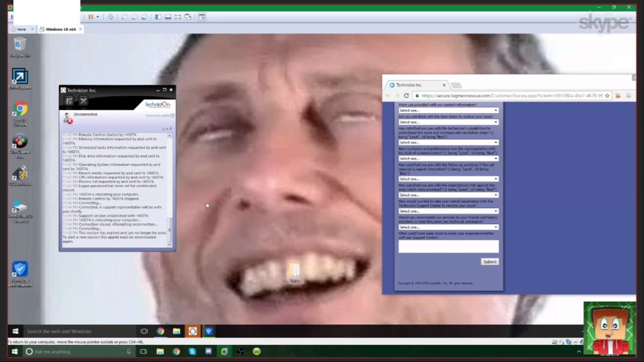Open dropdown for 'courteous and professional' question
Screen dimensions: 644x362
coord(448,158)
